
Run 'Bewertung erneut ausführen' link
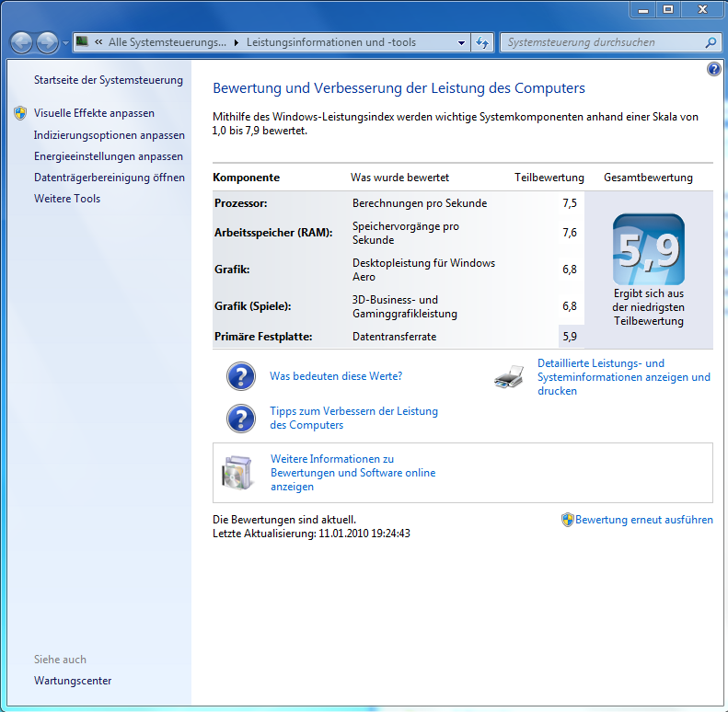(x=643, y=520)
